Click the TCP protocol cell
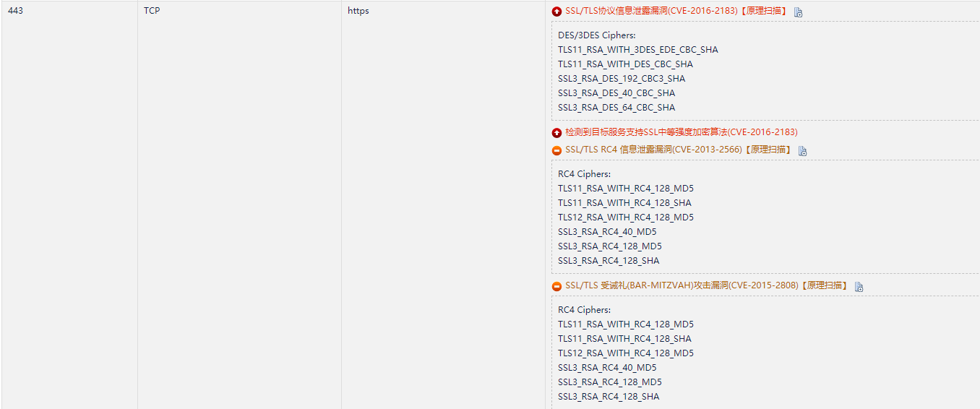980x409 pixels. (x=152, y=11)
